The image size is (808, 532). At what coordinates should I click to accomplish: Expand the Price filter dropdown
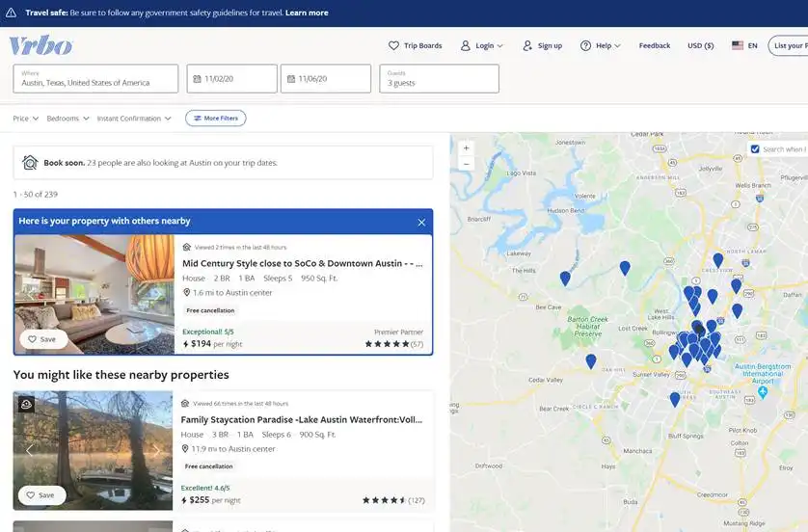point(26,119)
